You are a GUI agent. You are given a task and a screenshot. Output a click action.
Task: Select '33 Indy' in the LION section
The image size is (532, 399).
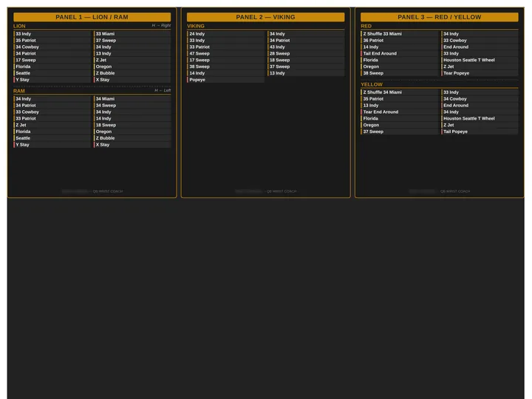coord(52,33)
